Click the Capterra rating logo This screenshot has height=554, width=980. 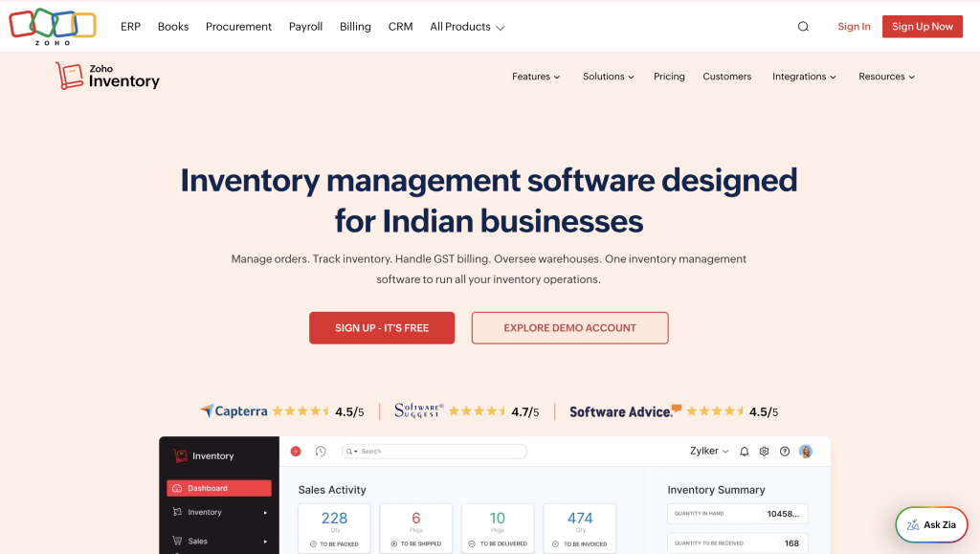[234, 411]
